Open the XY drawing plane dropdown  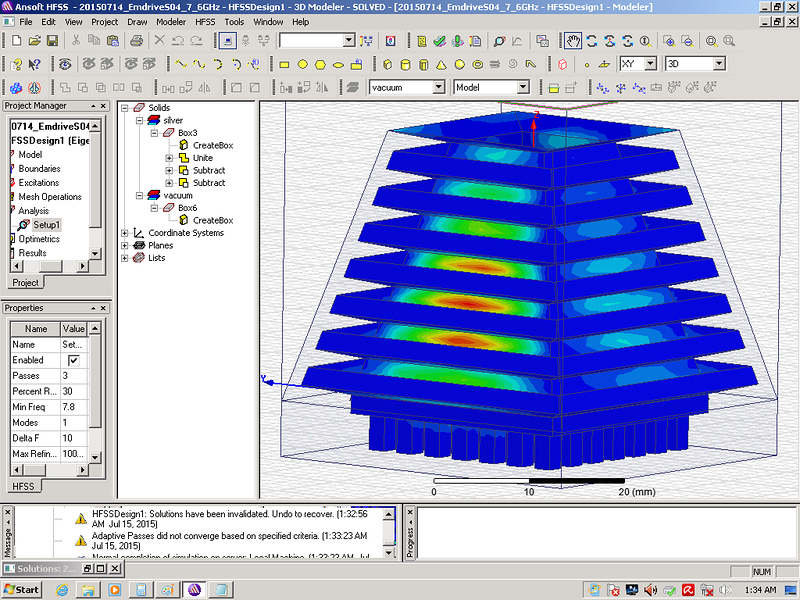point(650,64)
